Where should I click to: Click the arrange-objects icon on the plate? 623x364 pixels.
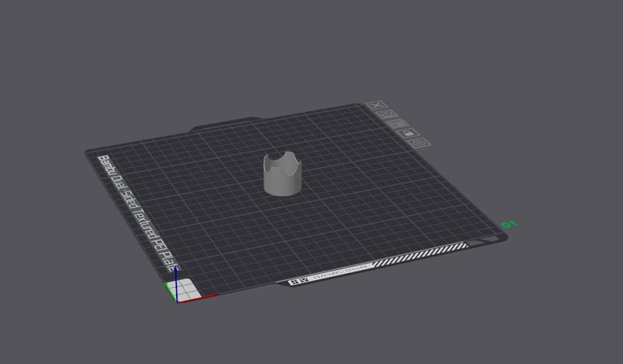tap(399, 124)
